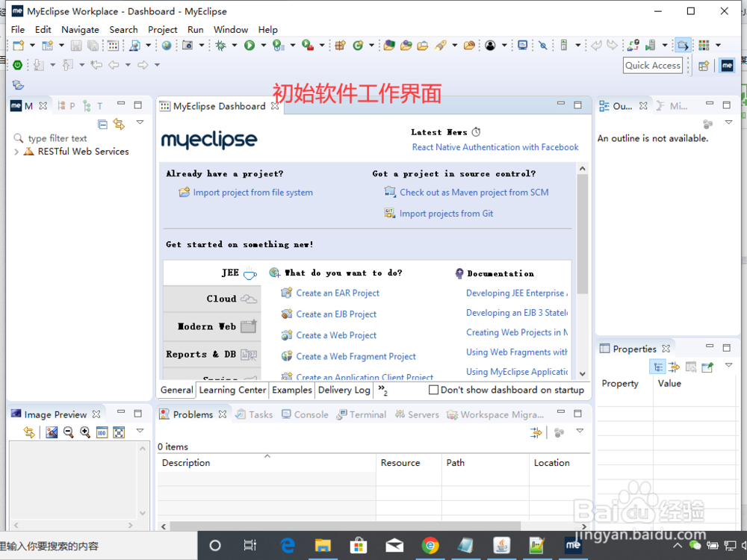Select the MyEclipse perspective 'me' button
The width and height of the screenshot is (747, 560).
point(727,65)
